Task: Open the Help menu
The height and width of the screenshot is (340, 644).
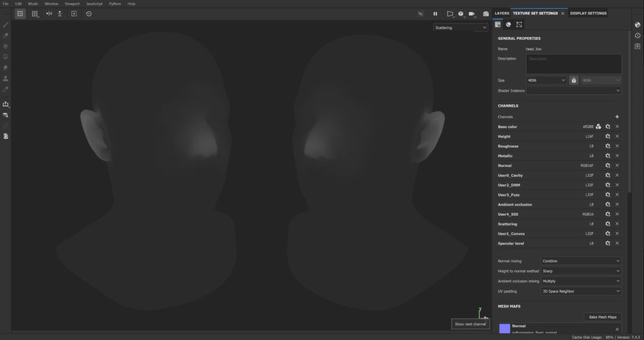Action: [x=131, y=4]
